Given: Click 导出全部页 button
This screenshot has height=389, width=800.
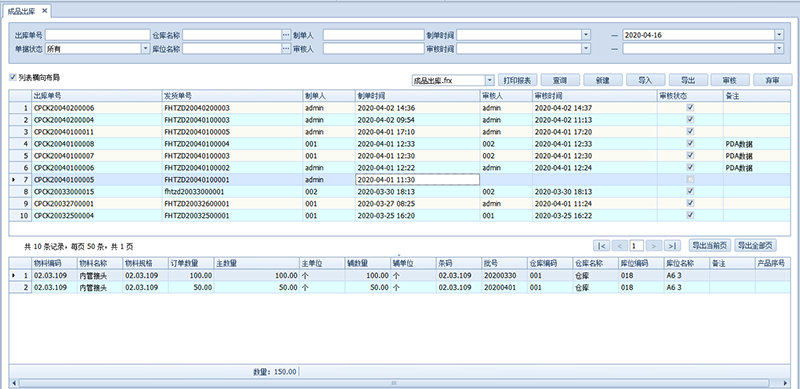Looking at the screenshot, I should coord(756,246).
